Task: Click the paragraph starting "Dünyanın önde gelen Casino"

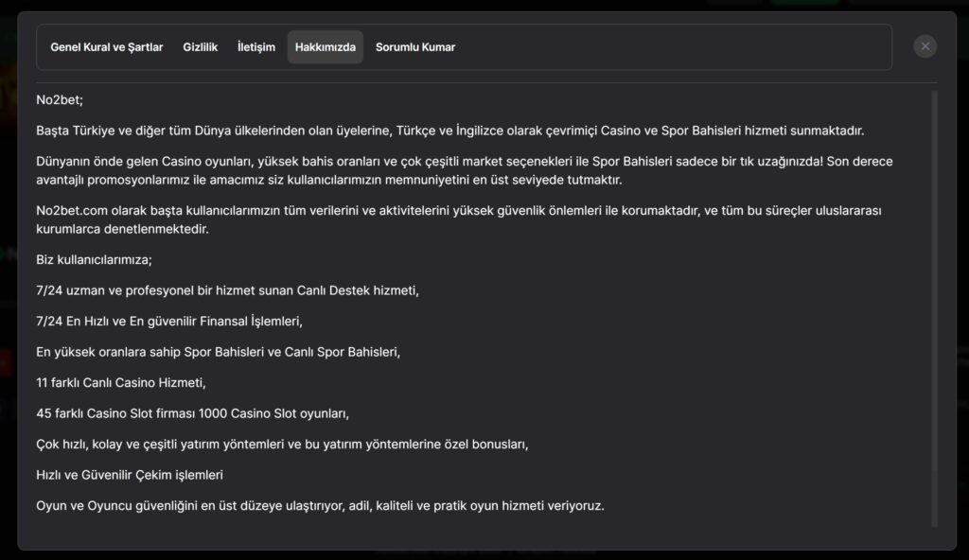Action: point(464,170)
